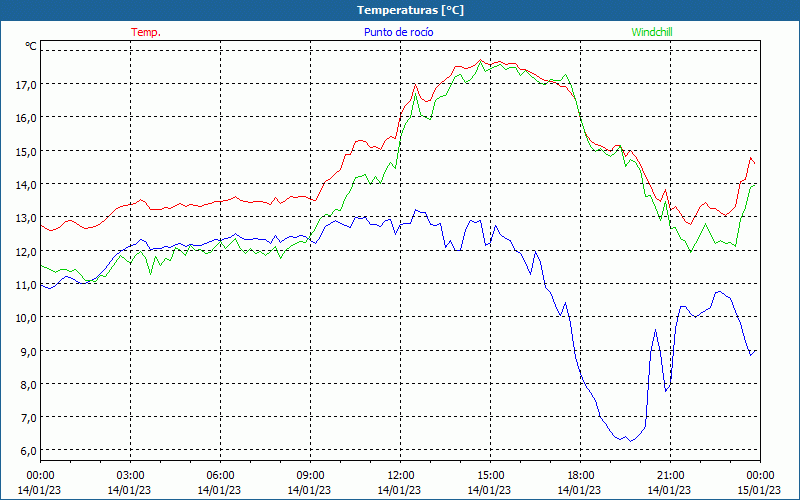
Task: Click the 'Temperaturas [°C]' chart title
Action: [x=410, y=10]
